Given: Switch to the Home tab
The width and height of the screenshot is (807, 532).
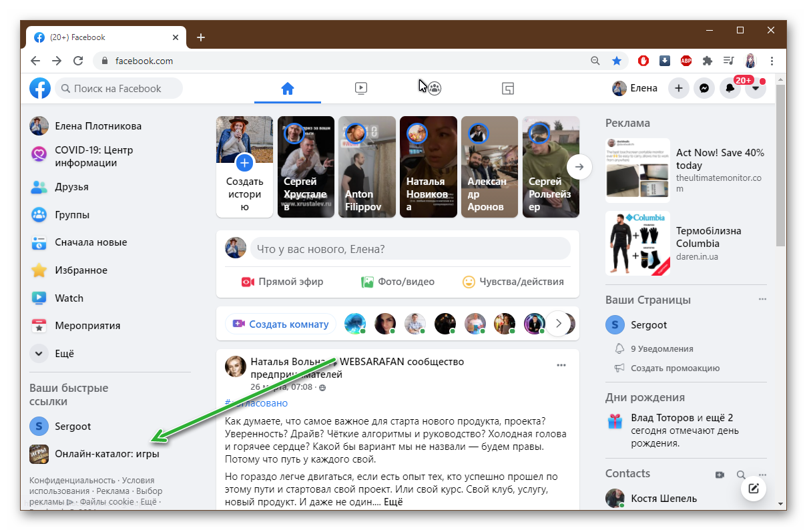Looking at the screenshot, I should (288, 88).
